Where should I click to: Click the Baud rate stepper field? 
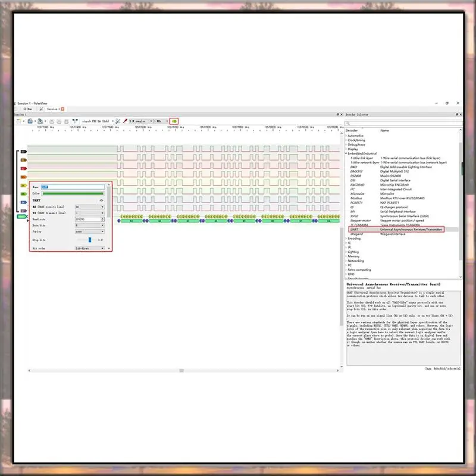click(x=90, y=219)
